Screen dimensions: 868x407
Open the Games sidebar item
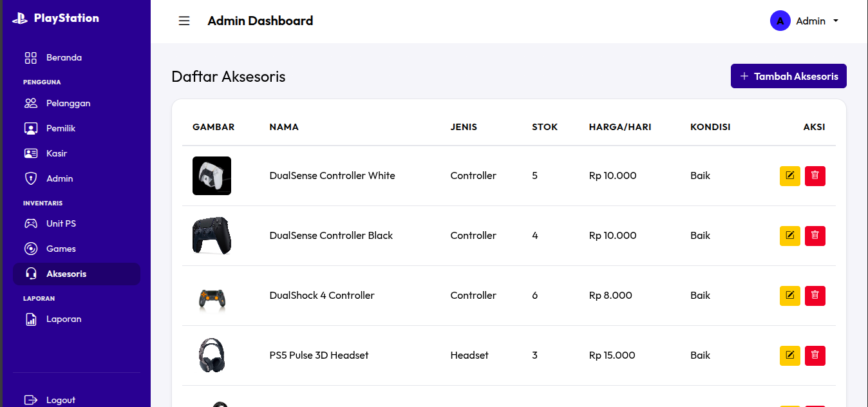pos(77,249)
